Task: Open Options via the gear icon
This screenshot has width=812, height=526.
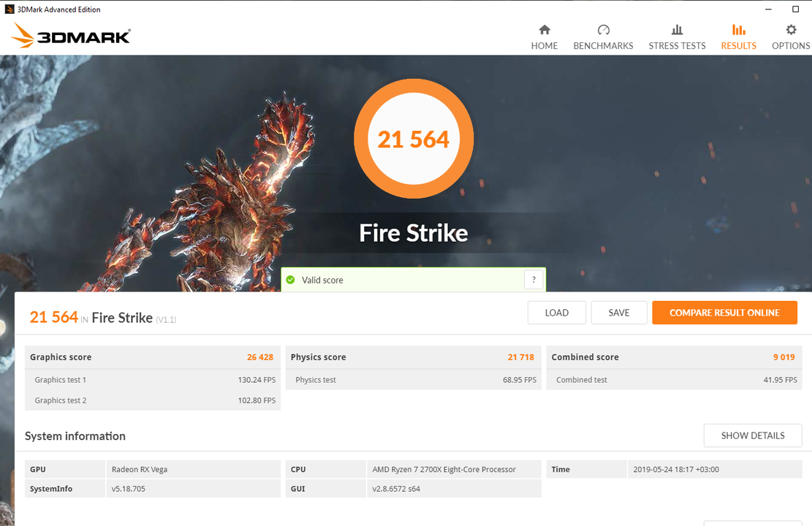Action: coord(791,29)
